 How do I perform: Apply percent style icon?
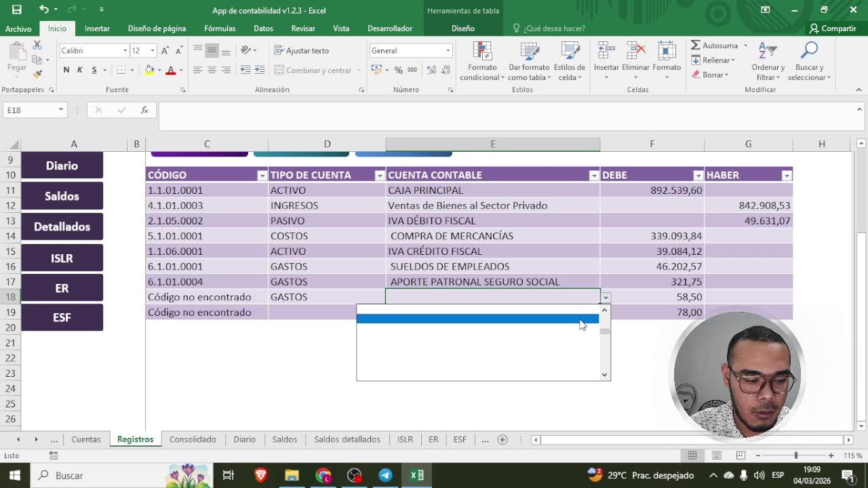coord(399,70)
